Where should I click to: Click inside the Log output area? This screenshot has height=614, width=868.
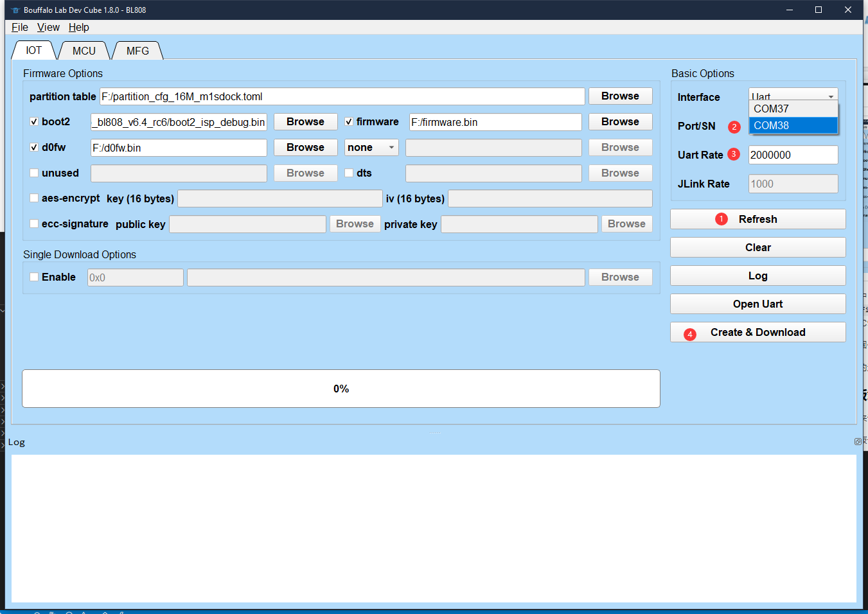pos(434,528)
